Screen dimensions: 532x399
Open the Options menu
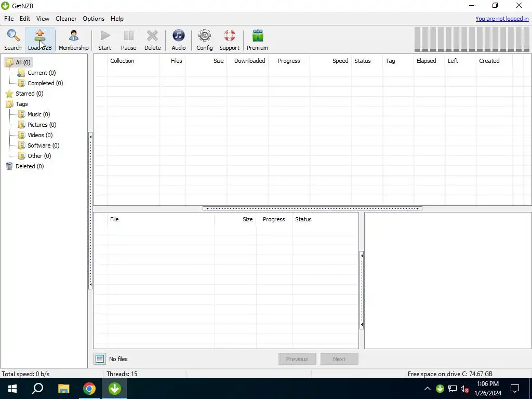tap(94, 19)
